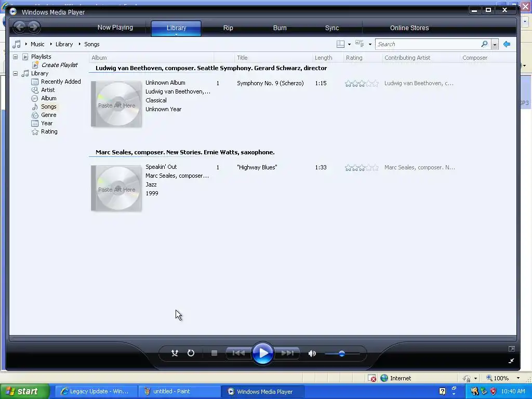Open the search options dropdown arrow
This screenshot has width=532, height=399.
tap(495, 45)
